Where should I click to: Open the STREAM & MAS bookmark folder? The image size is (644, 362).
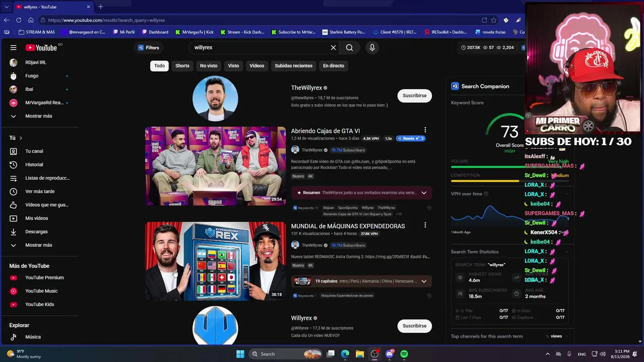point(36,32)
